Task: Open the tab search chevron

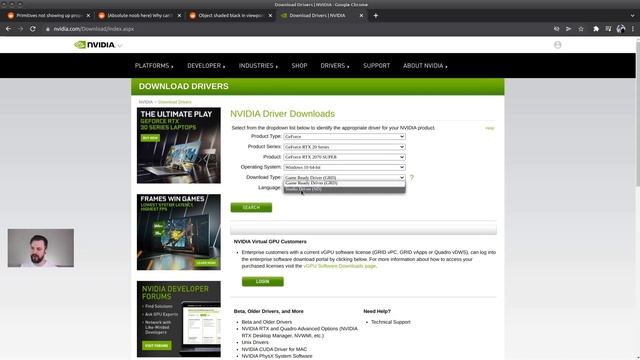Action: tap(632, 16)
